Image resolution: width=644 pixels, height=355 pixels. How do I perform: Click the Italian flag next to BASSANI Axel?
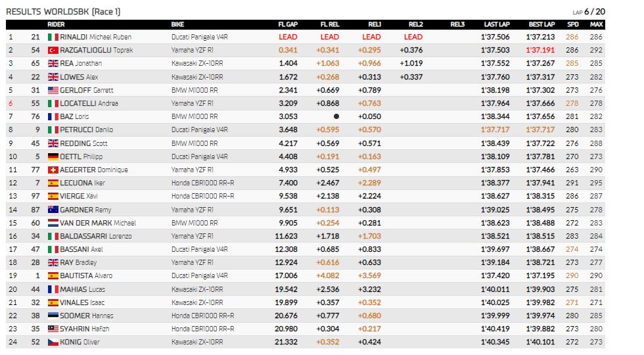click(x=53, y=249)
